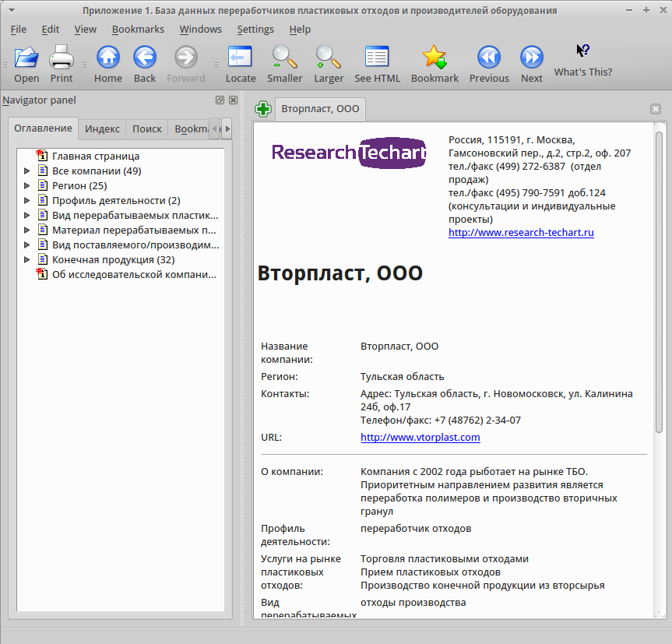Image resolution: width=672 pixels, height=644 pixels.
Task: Click the content pane vertical scrollbar
Action: click(659, 282)
